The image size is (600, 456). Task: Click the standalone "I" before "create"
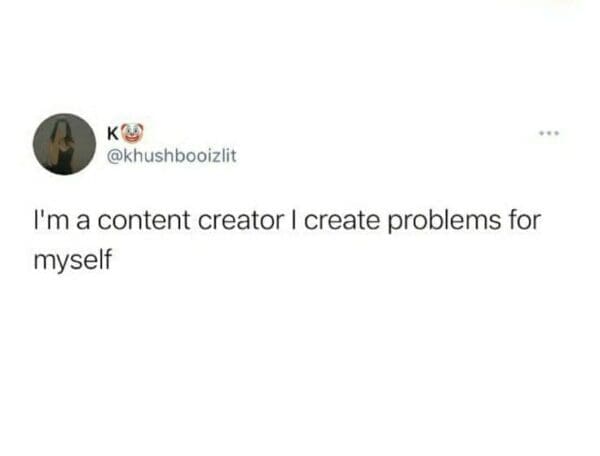coord(294,220)
